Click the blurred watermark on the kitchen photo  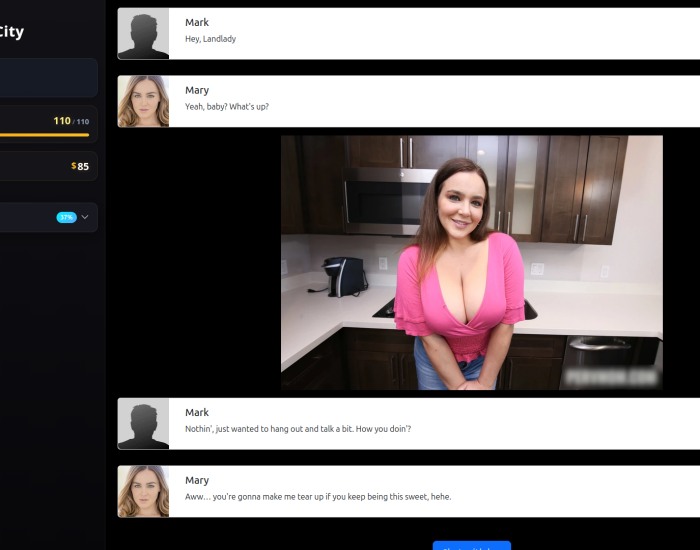pos(611,377)
